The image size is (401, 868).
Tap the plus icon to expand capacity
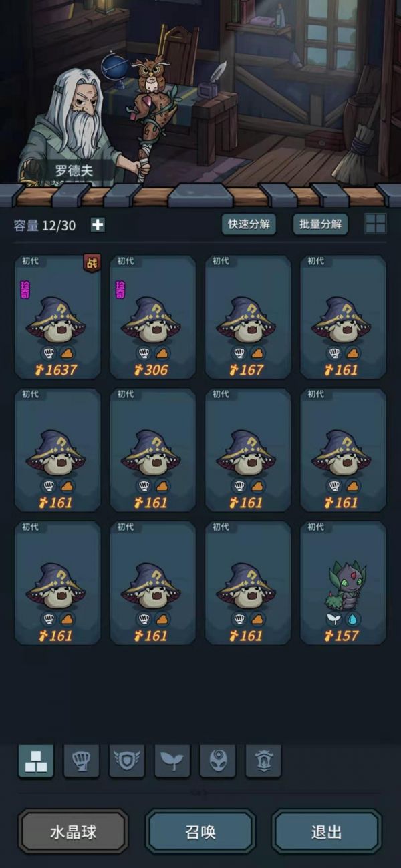[x=98, y=225]
